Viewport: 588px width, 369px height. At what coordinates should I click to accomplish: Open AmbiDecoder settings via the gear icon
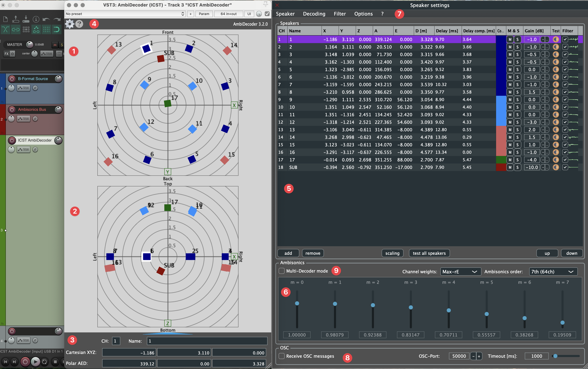[x=70, y=24]
